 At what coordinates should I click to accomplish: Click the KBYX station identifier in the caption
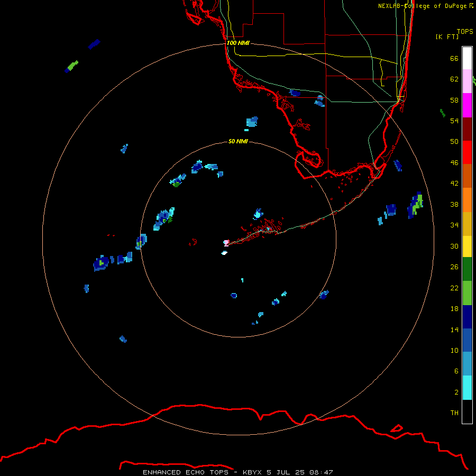click(x=252, y=472)
